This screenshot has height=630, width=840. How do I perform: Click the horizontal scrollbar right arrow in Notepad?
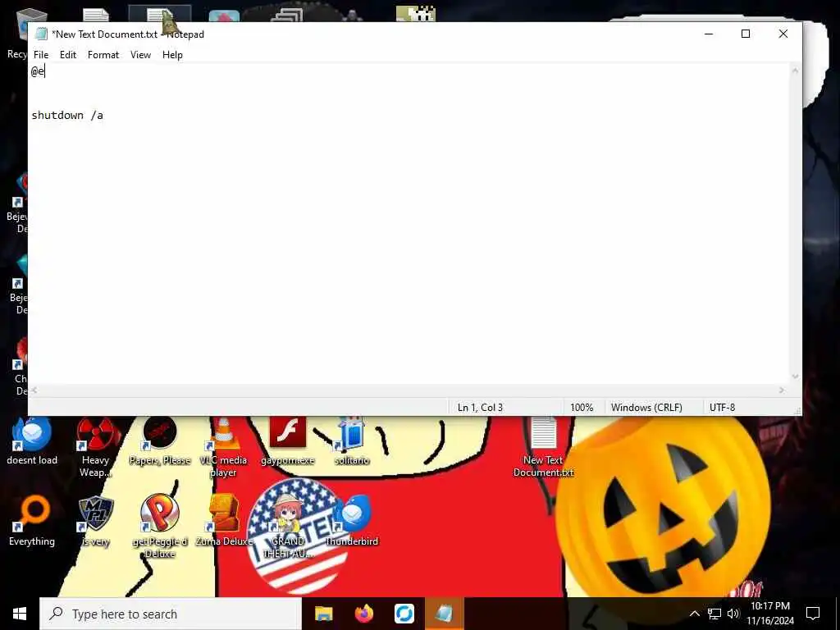point(782,390)
